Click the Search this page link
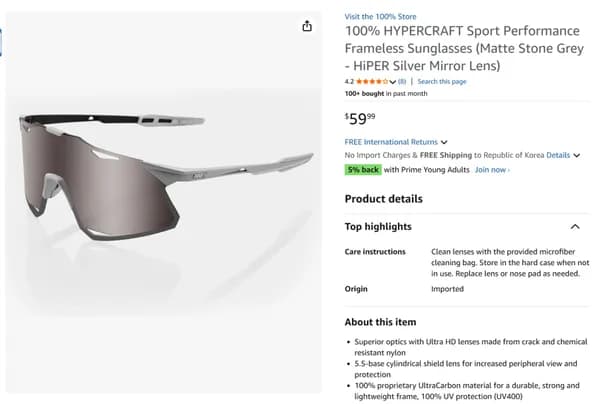This screenshot has width=600, height=404. [441, 81]
